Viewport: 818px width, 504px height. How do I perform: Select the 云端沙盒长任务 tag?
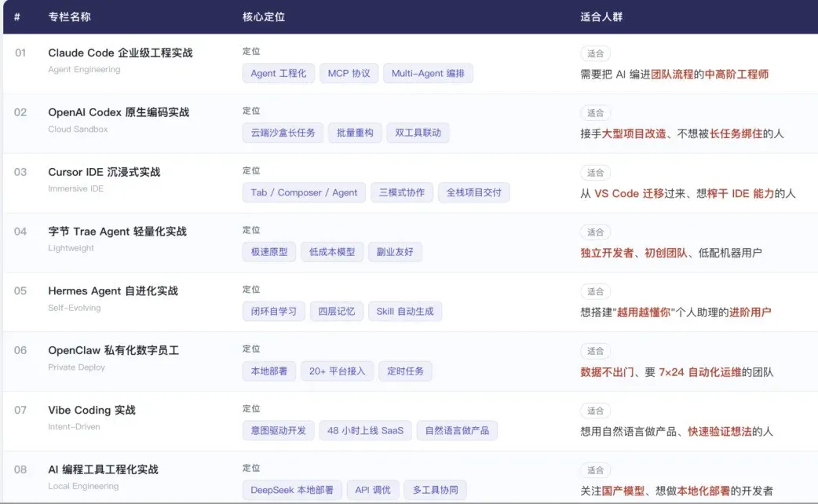[283, 133]
